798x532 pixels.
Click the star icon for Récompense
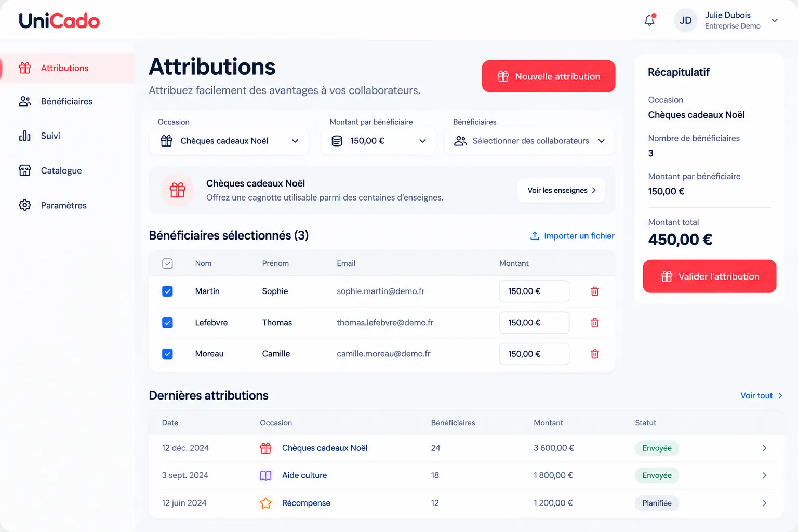pos(265,503)
